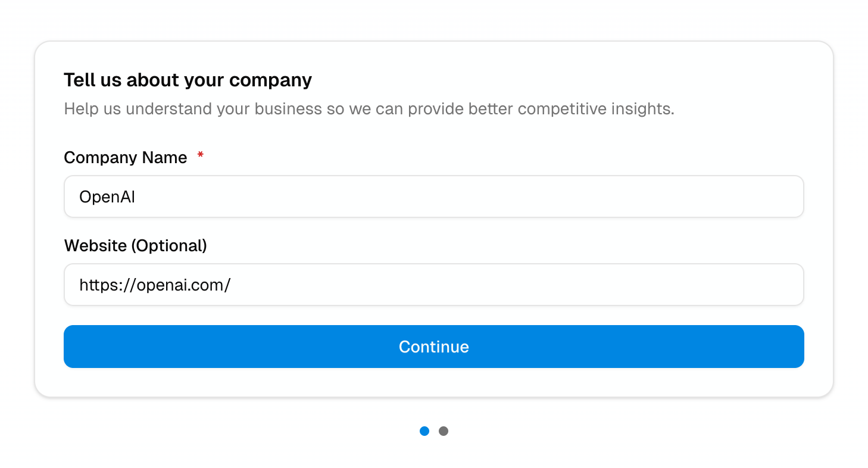Image resolution: width=868 pixels, height=468 pixels.
Task: Click the OpenAI text in the input
Action: click(x=107, y=196)
